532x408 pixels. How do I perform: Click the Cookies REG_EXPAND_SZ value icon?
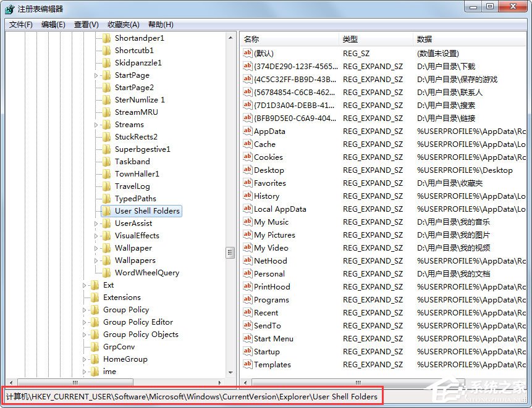pos(248,157)
